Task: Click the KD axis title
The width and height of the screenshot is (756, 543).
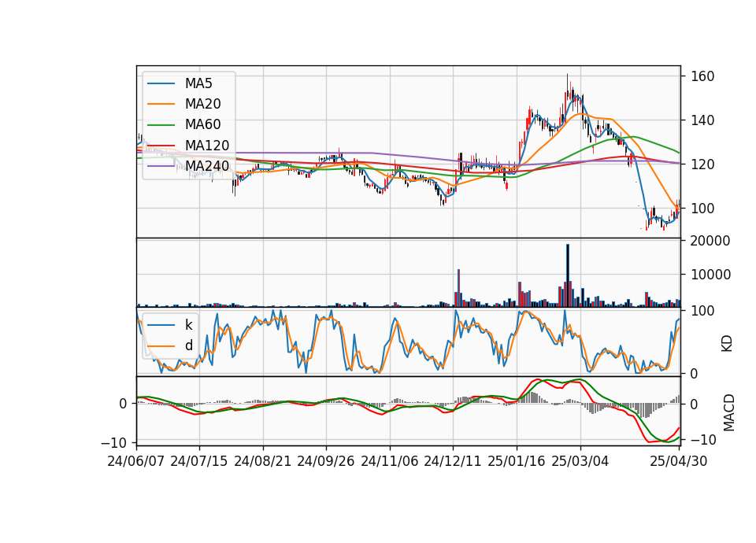Action: point(727,344)
